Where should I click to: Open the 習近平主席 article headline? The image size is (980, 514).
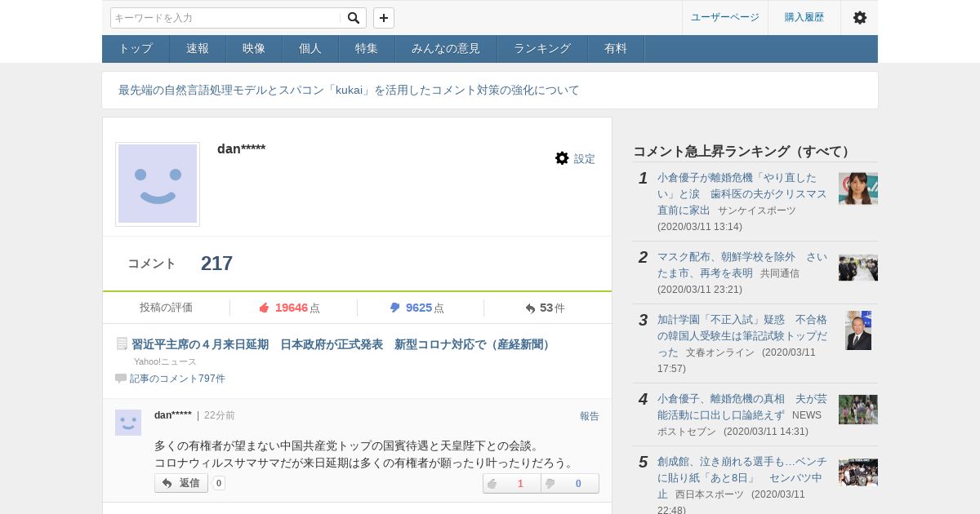coord(343,344)
